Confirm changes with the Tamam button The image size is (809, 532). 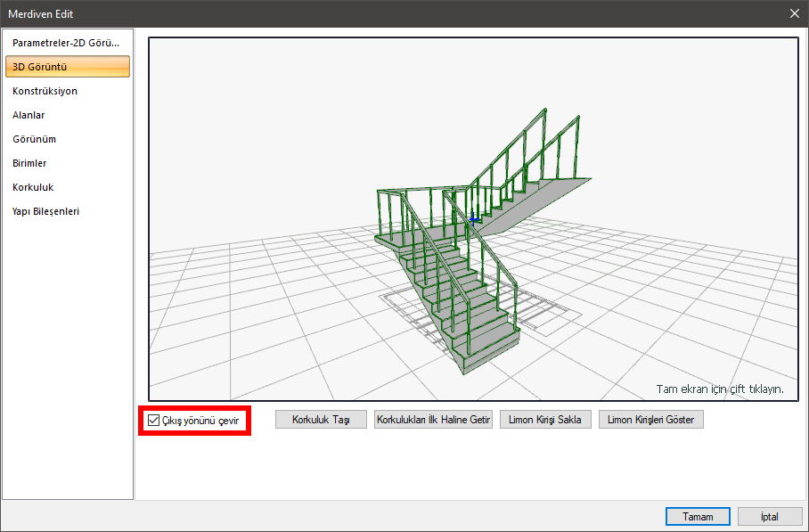[x=698, y=517]
